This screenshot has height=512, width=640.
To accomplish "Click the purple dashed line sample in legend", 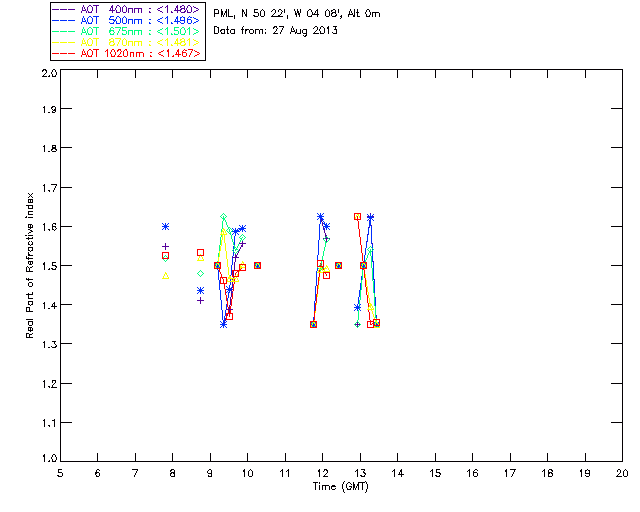I will 64,9.
